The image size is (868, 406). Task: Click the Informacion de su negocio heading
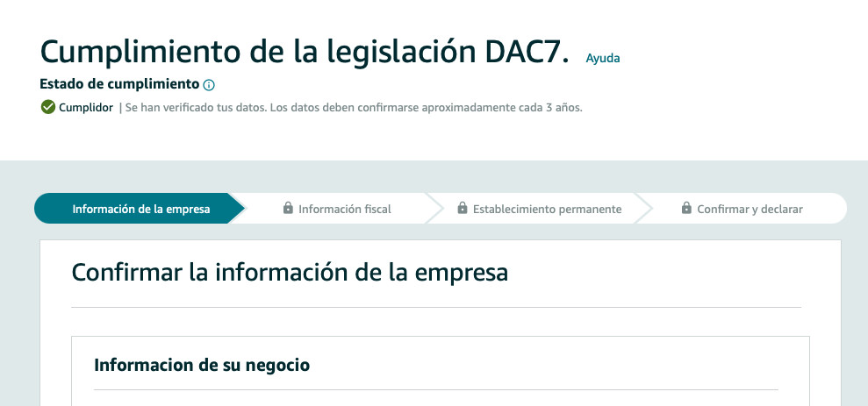point(202,365)
